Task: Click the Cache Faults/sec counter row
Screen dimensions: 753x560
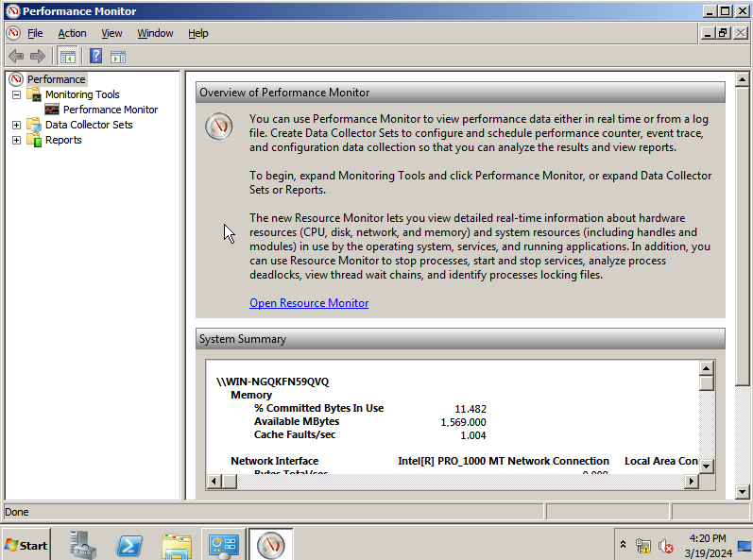Action: point(369,434)
